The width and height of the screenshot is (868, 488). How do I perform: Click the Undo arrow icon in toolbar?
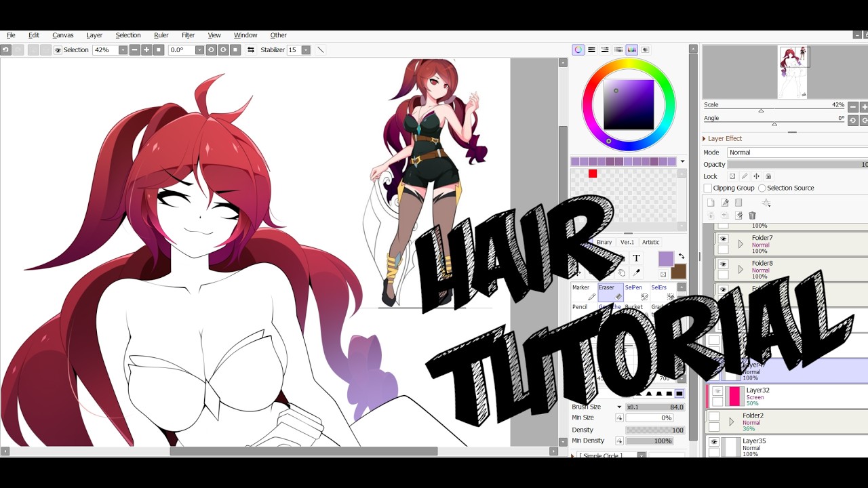pos(5,50)
